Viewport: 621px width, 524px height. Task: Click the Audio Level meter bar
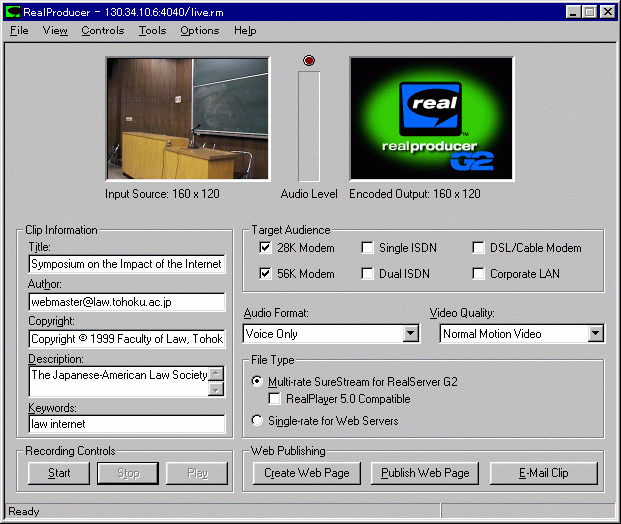click(x=309, y=126)
